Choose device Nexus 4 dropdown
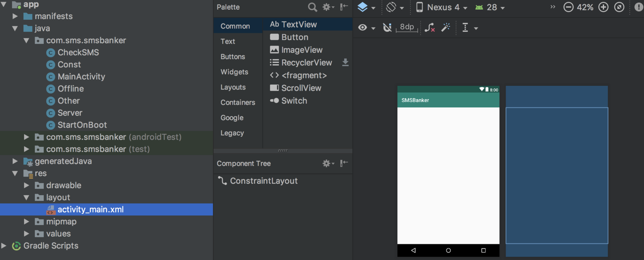The image size is (644, 260). pyautogui.click(x=442, y=7)
